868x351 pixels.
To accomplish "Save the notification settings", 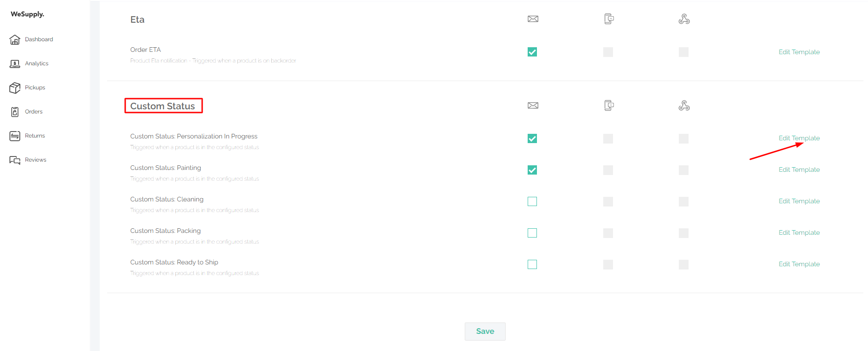I will [485, 332].
